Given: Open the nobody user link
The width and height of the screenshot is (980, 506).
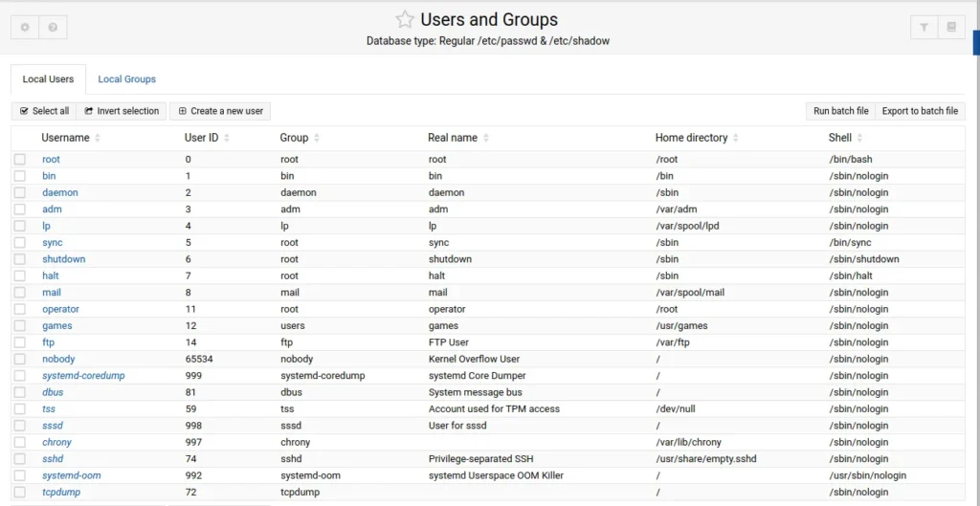Looking at the screenshot, I should [58, 360].
